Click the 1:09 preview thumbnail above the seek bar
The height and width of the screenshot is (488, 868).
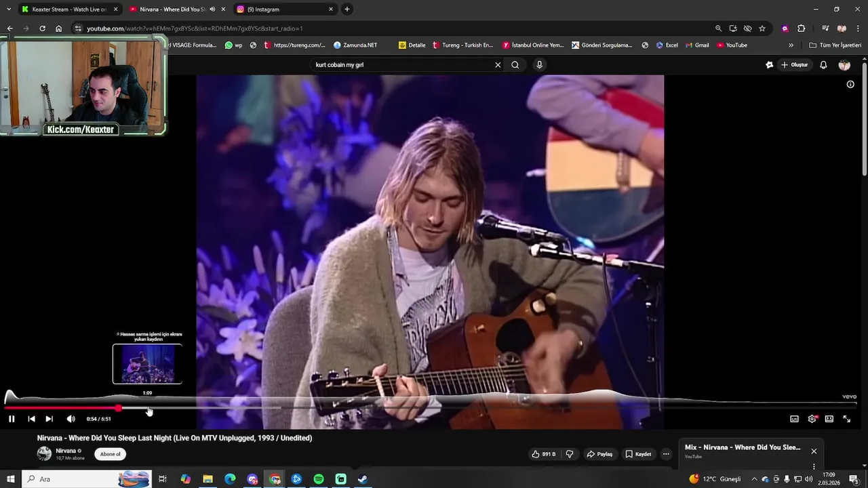pyautogui.click(x=147, y=364)
